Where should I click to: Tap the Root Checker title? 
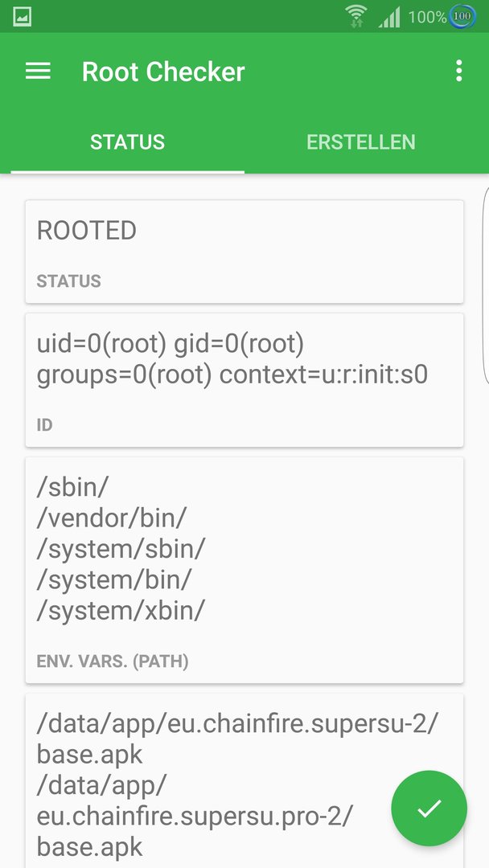(x=163, y=72)
